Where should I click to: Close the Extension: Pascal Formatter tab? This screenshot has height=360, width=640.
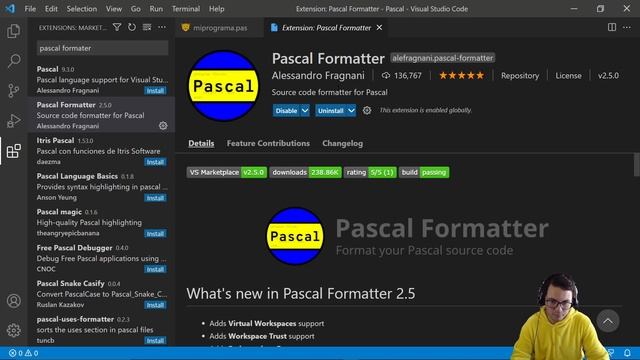pos(379,27)
